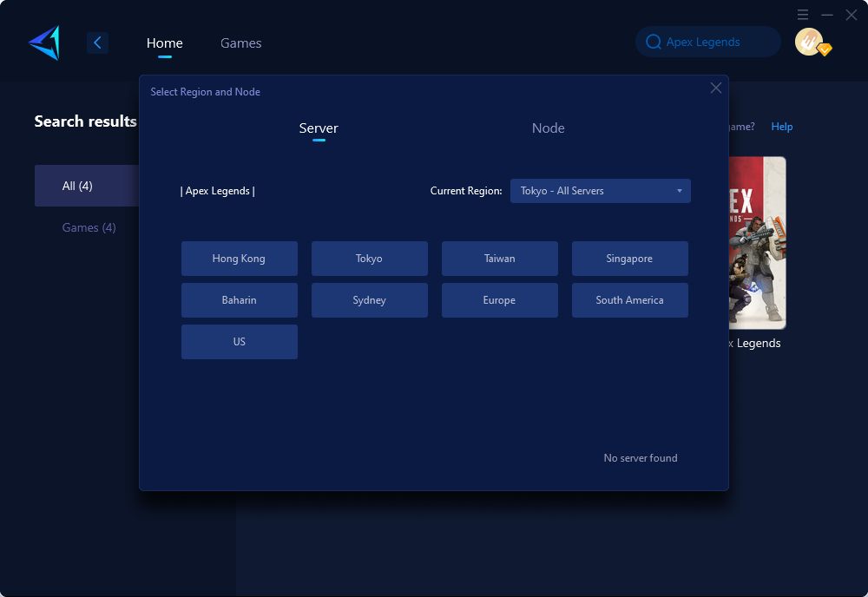Click the Help link
868x597 pixels.
pyautogui.click(x=782, y=127)
